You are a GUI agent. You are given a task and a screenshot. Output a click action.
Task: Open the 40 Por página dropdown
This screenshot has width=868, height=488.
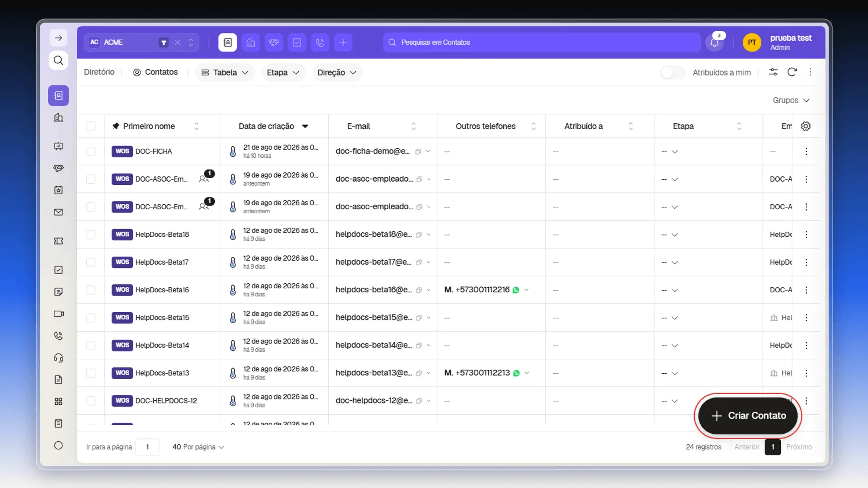tap(198, 447)
